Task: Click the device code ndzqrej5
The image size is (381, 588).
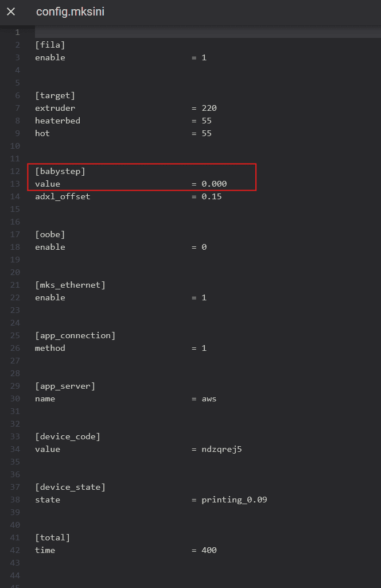Action: click(222, 449)
